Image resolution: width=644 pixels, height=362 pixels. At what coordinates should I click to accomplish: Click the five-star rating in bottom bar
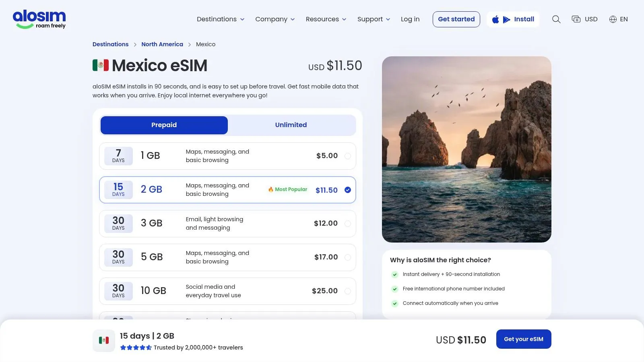click(x=136, y=348)
